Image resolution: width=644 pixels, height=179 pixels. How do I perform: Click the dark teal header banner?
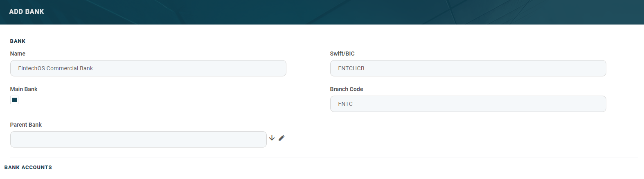[327, 11]
